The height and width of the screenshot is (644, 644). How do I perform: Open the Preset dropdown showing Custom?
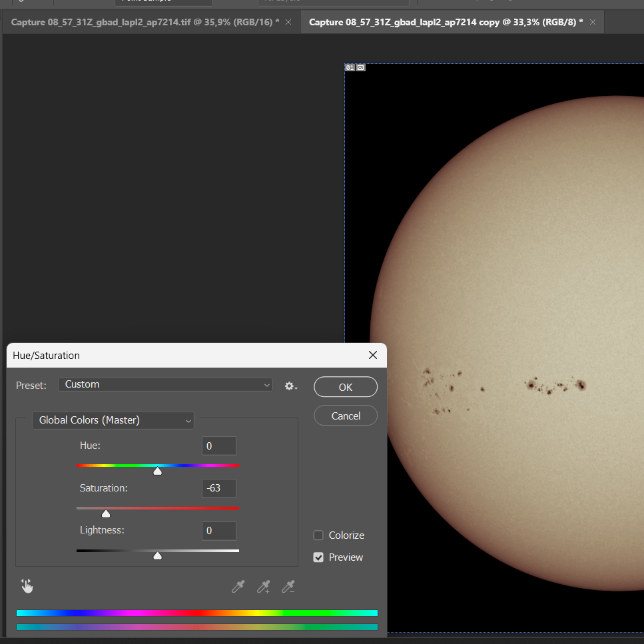(x=165, y=384)
